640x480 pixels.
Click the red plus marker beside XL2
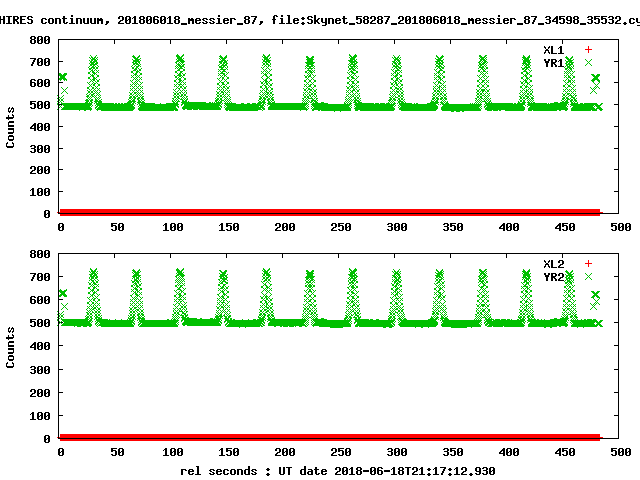pyautogui.click(x=588, y=264)
